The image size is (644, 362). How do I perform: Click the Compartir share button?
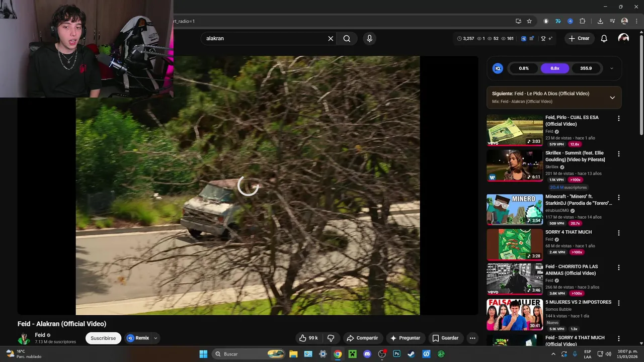pyautogui.click(x=362, y=338)
